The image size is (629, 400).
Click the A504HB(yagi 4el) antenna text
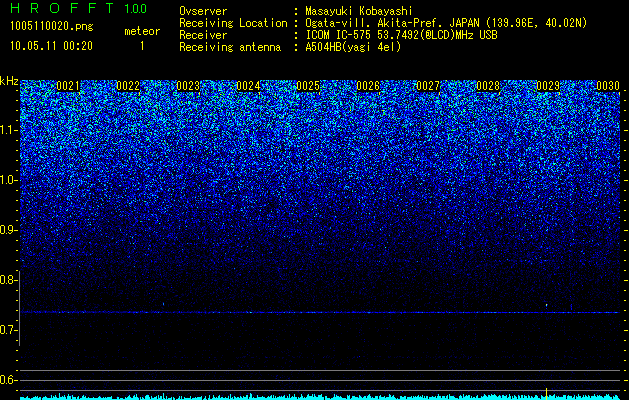(x=353, y=47)
